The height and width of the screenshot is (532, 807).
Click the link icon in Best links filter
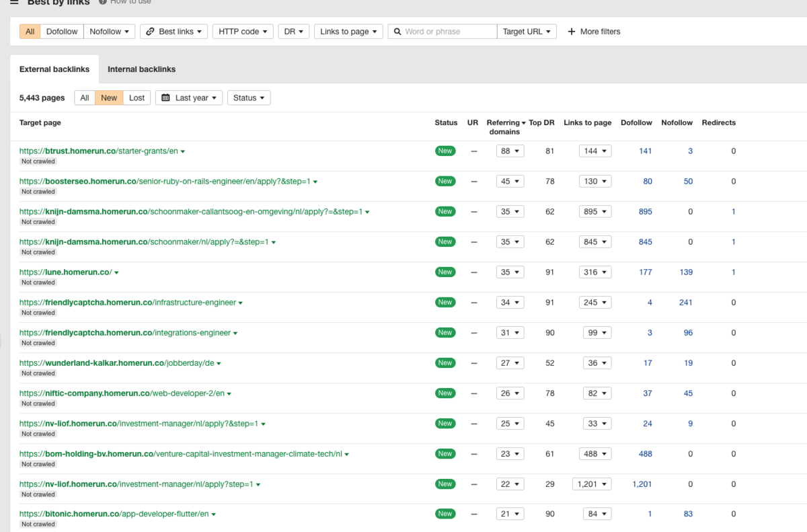tap(151, 32)
